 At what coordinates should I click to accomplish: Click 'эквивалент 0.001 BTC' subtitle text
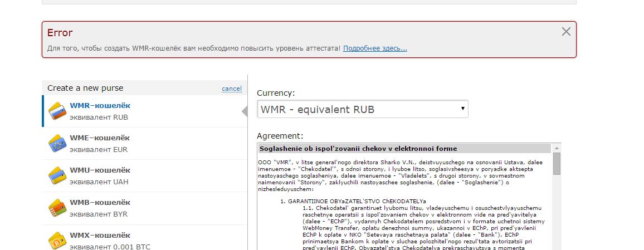[110, 247]
